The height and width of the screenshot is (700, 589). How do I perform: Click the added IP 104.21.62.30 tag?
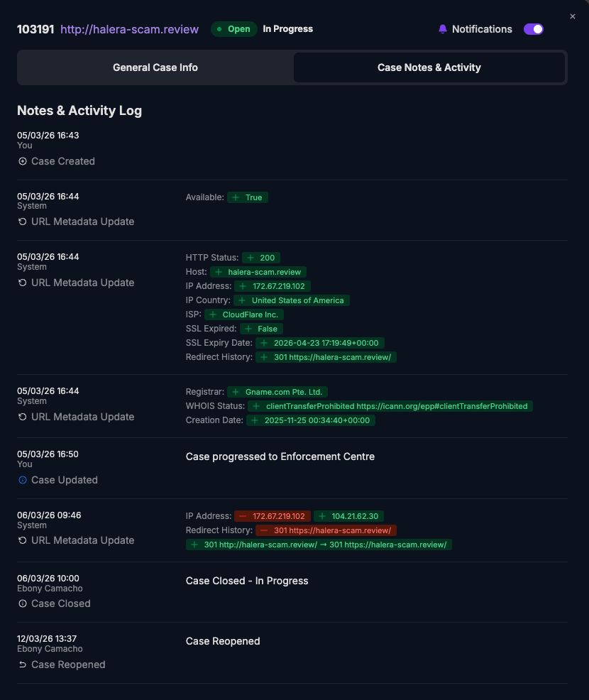[348, 516]
